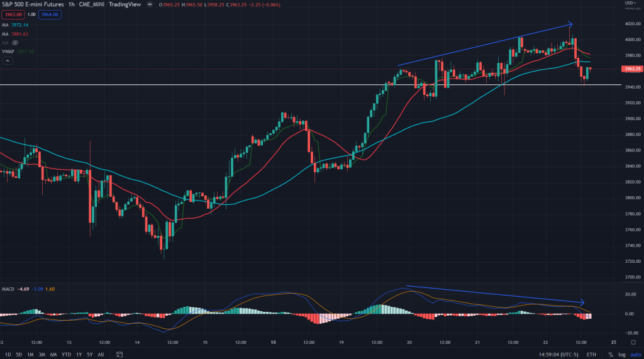This screenshot has width=644, height=359.
Task: Click the red 3963.00 sell price button
Action: pos(13,14)
